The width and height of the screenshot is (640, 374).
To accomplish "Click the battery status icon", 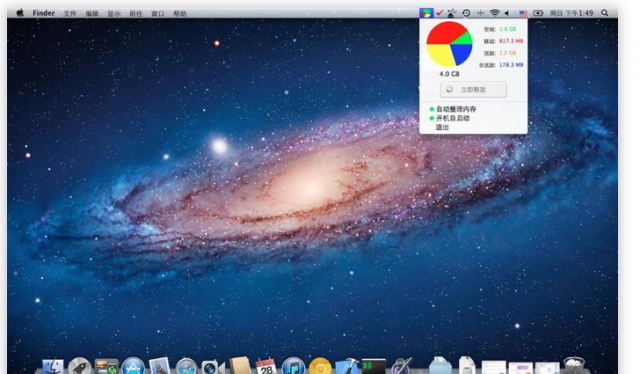I will coord(538,13).
